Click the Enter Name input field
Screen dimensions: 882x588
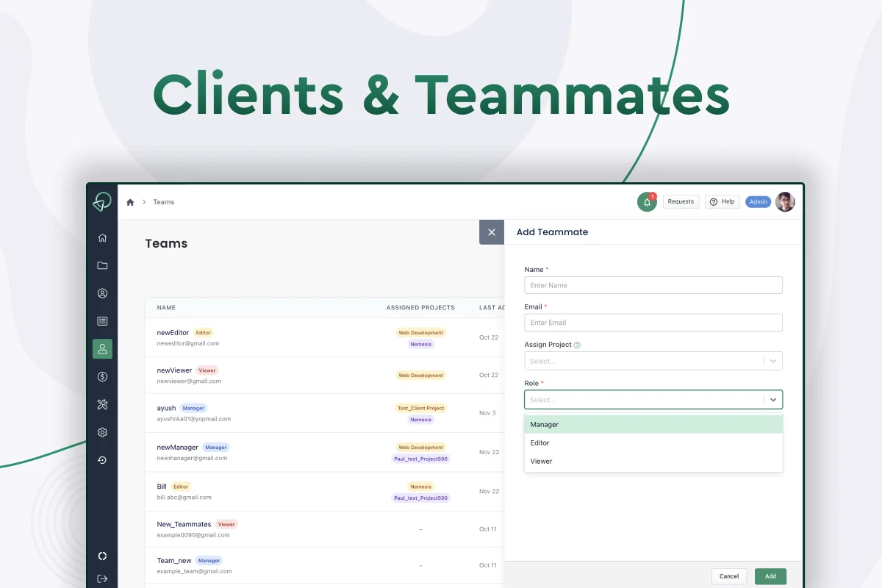653,285
